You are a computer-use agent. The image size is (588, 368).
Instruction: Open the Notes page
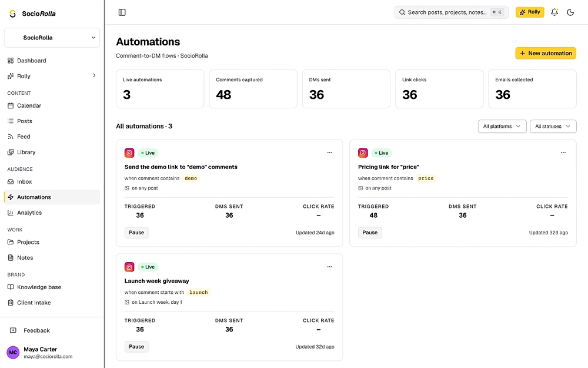tap(52, 258)
